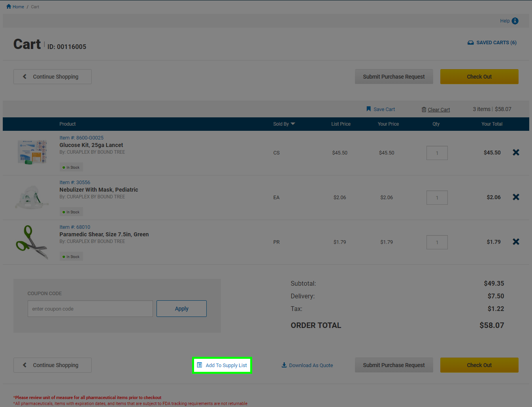The height and width of the screenshot is (407, 532).
Task: Click Paramedic Shear quantity field
Action: [x=437, y=242]
